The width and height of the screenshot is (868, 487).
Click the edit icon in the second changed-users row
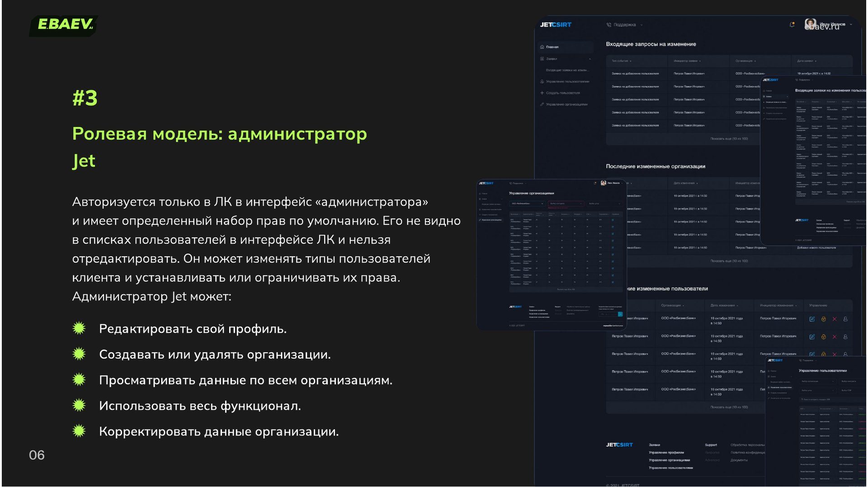(812, 337)
